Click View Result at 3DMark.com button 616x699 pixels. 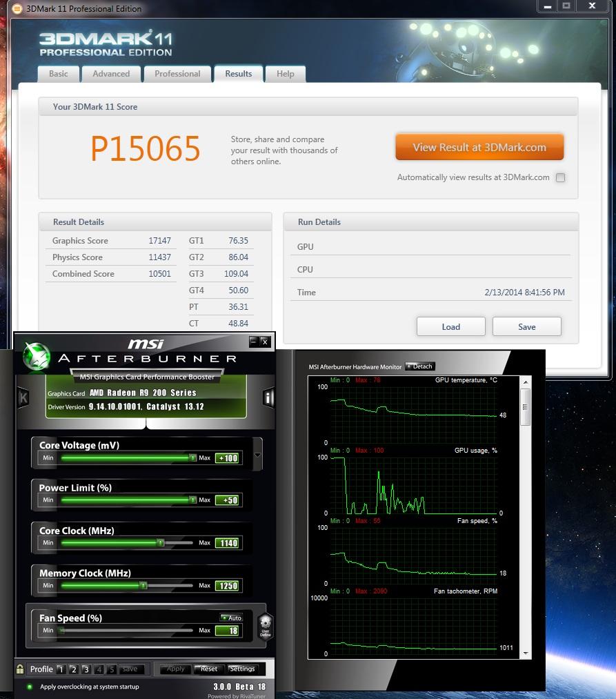(x=479, y=147)
